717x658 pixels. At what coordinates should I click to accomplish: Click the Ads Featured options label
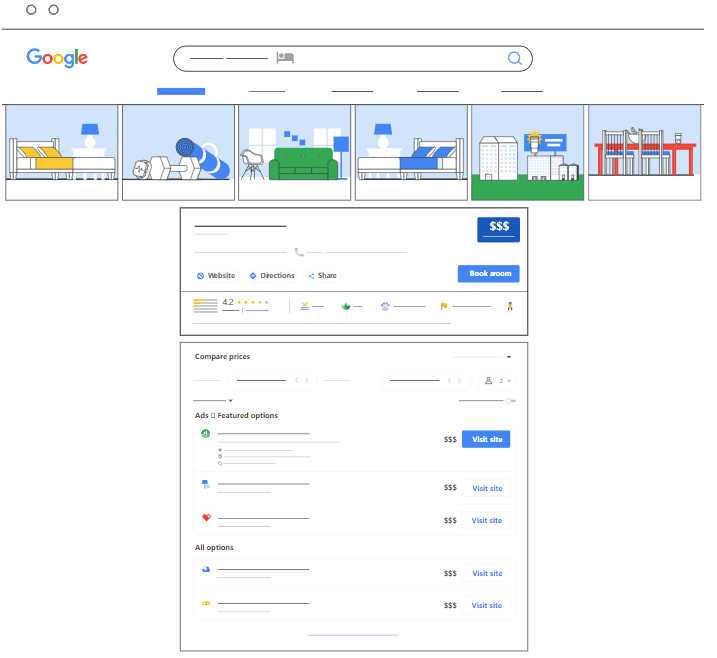click(x=236, y=416)
